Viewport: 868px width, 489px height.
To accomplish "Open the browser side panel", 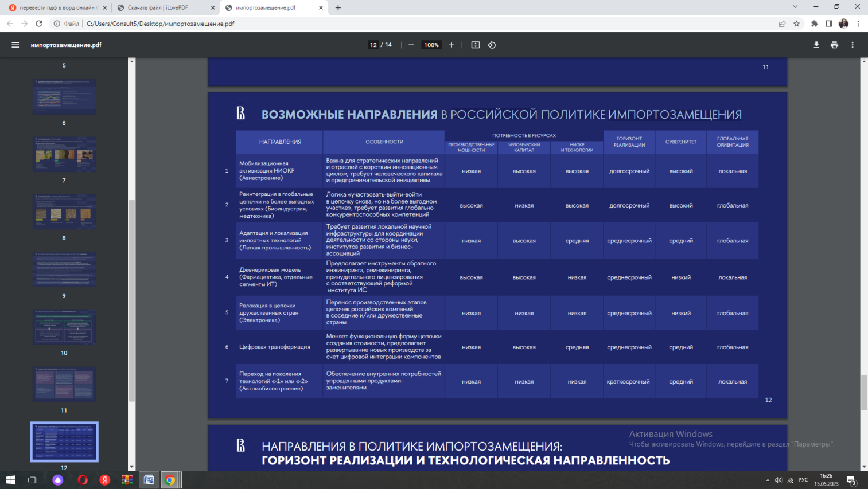I will [828, 24].
